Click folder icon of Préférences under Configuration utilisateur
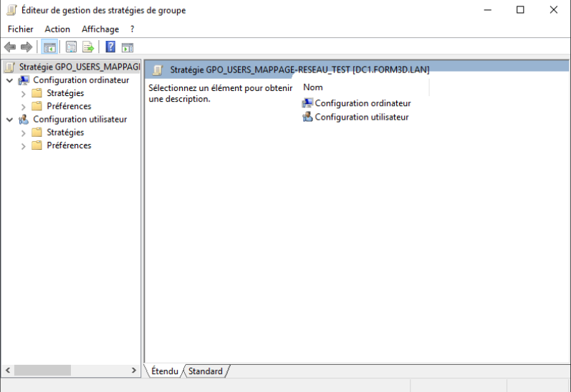571x392 pixels. pyautogui.click(x=37, y=145)
